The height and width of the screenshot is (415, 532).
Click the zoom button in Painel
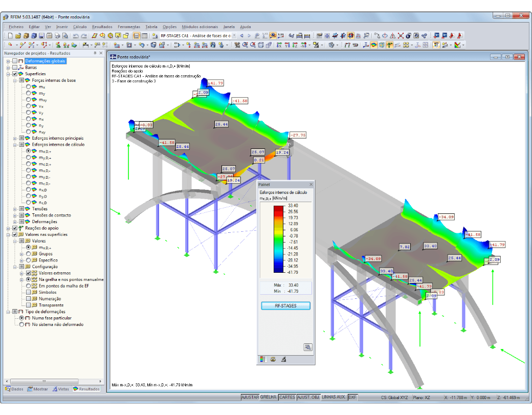click(307, 347)
